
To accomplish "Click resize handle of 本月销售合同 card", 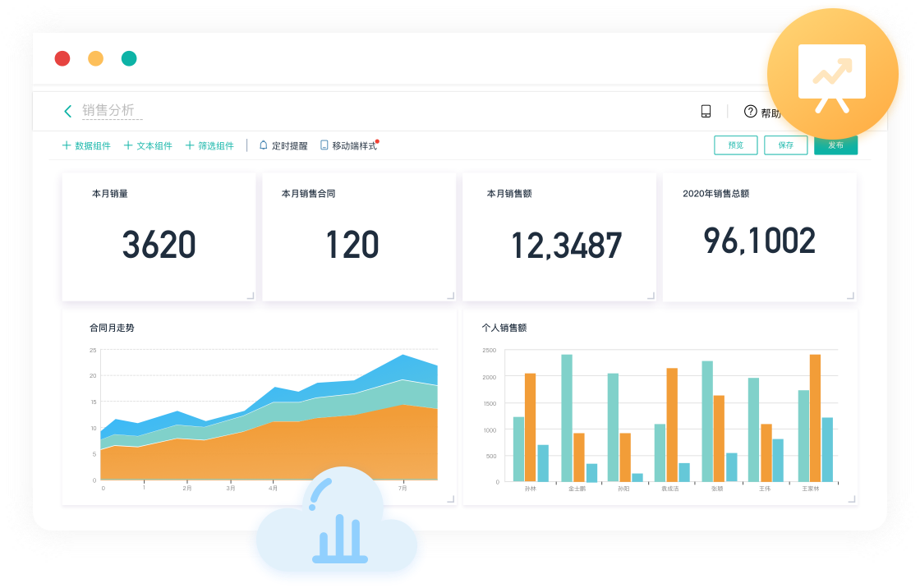I will tap(450, 296).
